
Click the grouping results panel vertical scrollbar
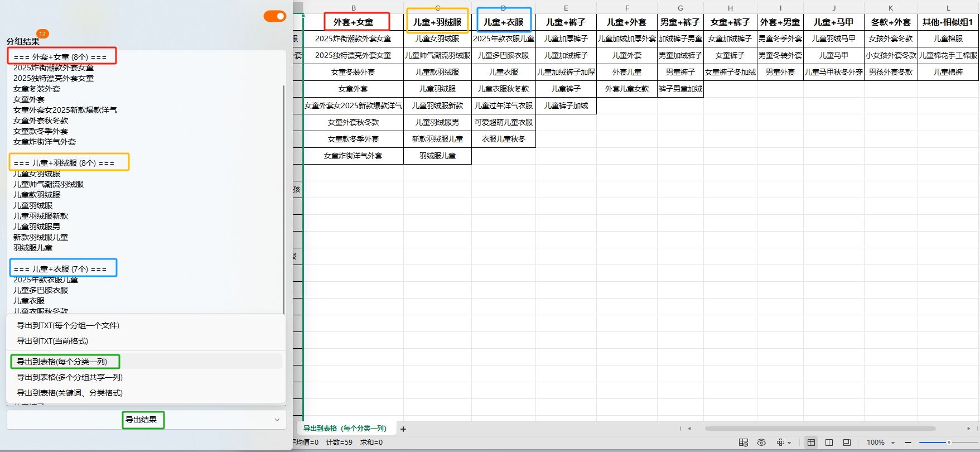click(283, 199)
